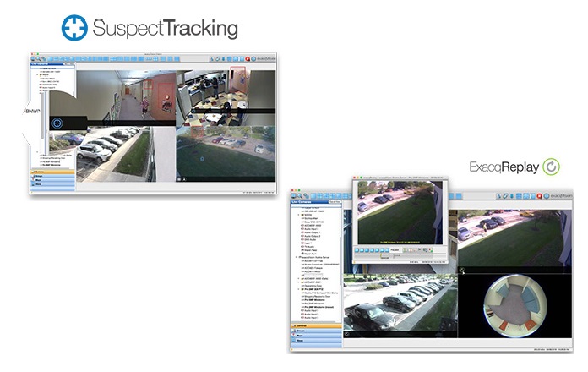This screenshot has height=372, width=588.
Task: Click red circular toolbar icon in ExacqReplay main window
Action: point(539,196)
